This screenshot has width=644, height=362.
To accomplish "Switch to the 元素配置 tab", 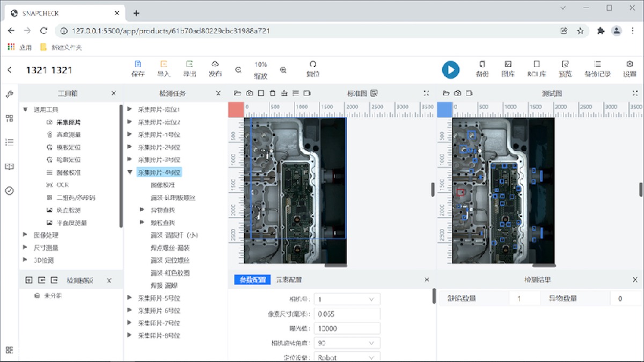I will pos(289,280).
